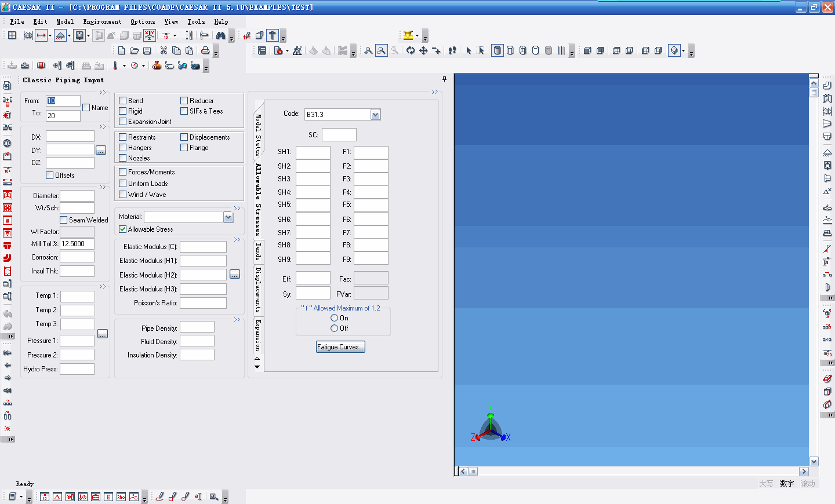Click the thermometer temperature icon

[115, 66]
